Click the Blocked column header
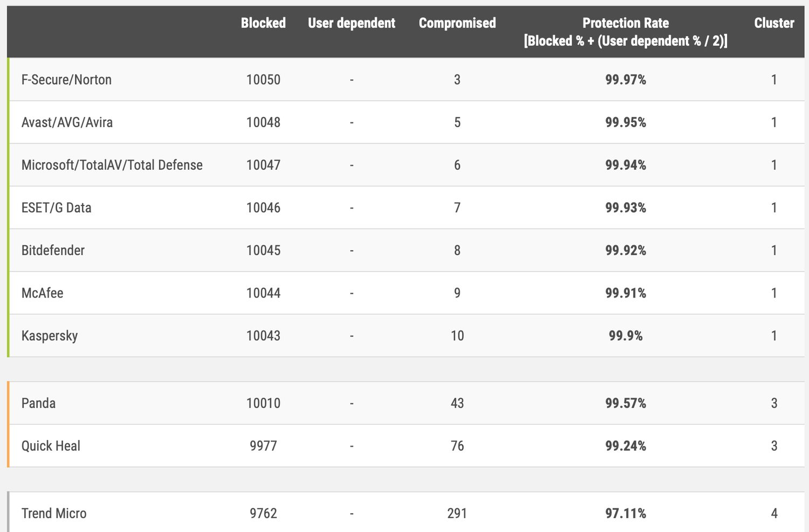Image resolution: width=809 pixels, height=532 pixels. click(263, 23)
